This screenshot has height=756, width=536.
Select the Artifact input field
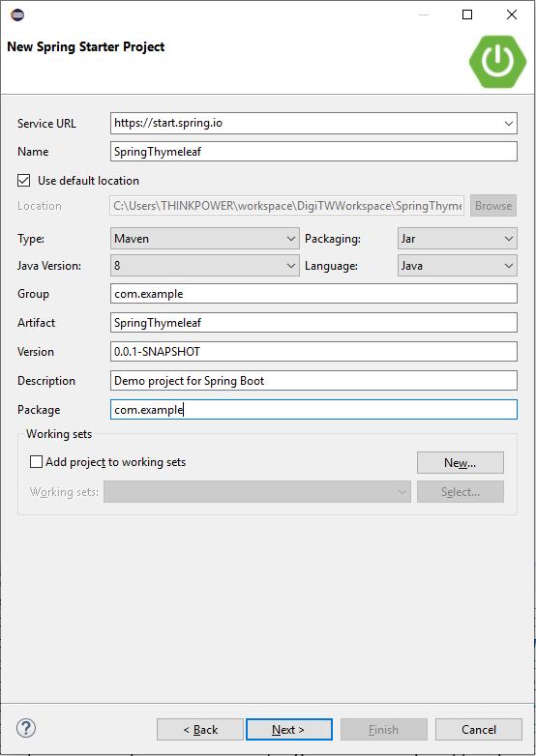(x=313, y=323)
